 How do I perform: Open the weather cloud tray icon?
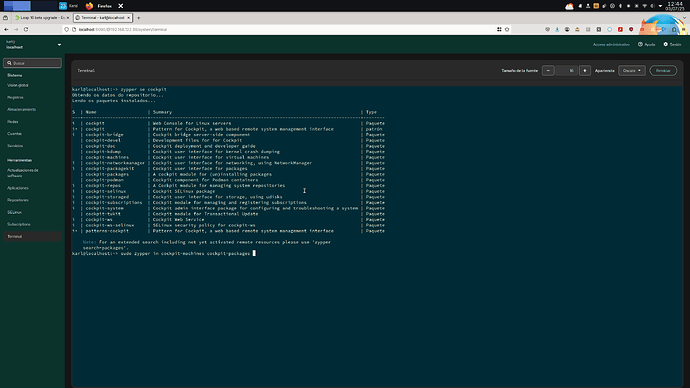[x=569, y=6]
